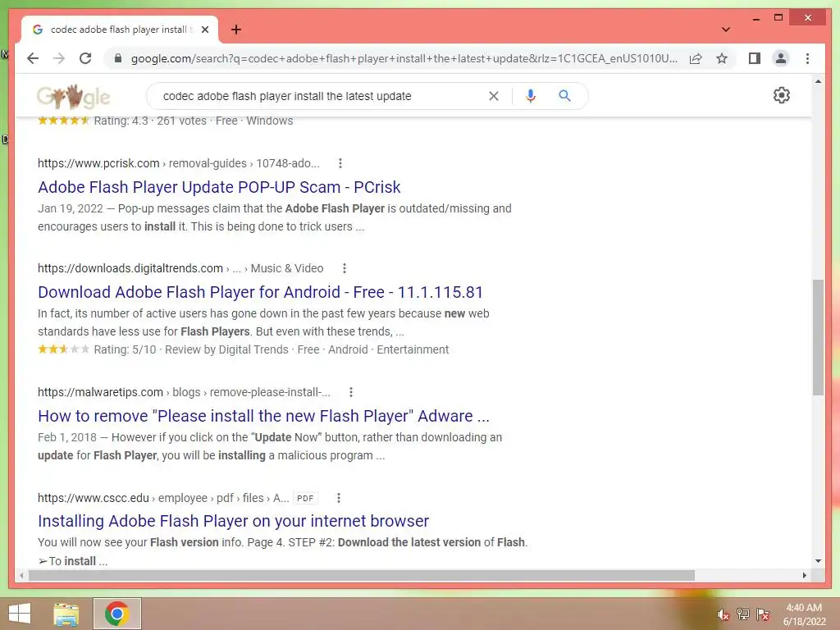This screenshot has height=630, width=840.
Task: Close the Google search results tab
Action: (x=204, y=30)
